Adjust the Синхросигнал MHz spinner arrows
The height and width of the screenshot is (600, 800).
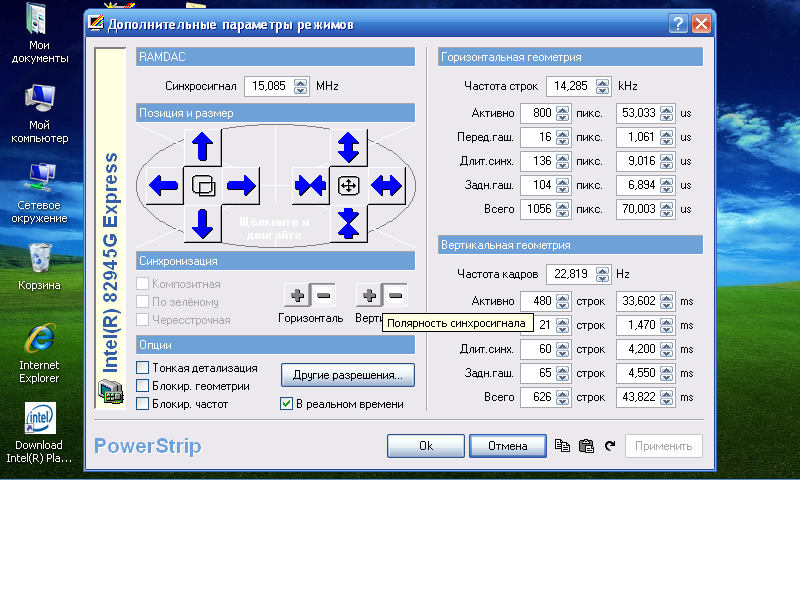302,86
